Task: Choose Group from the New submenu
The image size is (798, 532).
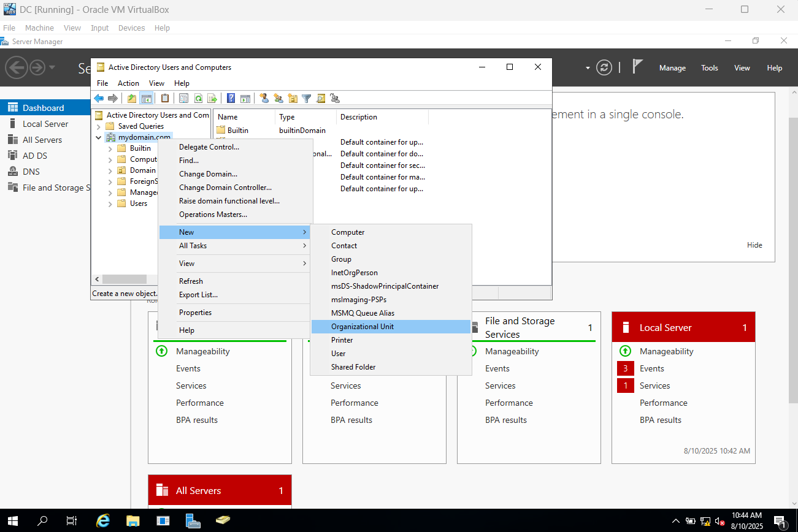Action: [391, 259]
